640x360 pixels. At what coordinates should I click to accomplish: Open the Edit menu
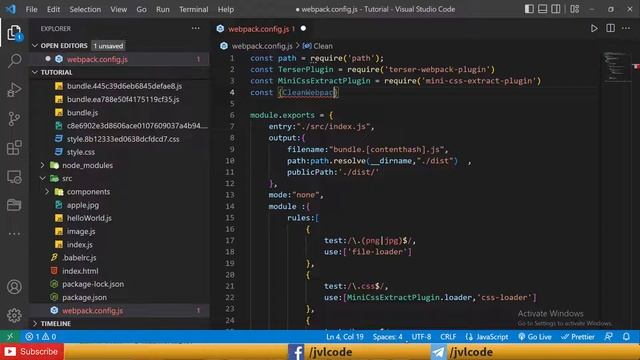pyautogui.click(x=53, y=9)
